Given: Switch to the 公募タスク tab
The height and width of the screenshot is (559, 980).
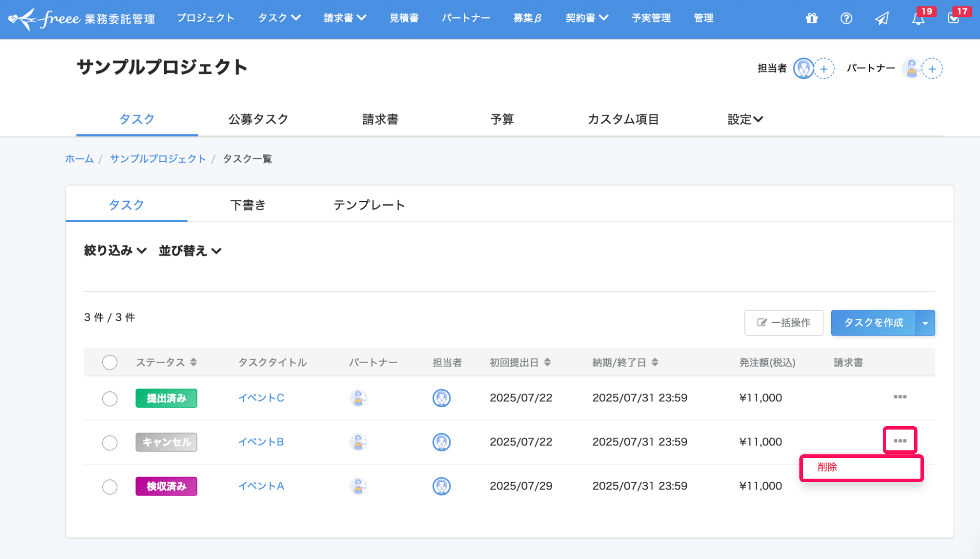Looking at the screenshot, I should click(x=259, y=119).
